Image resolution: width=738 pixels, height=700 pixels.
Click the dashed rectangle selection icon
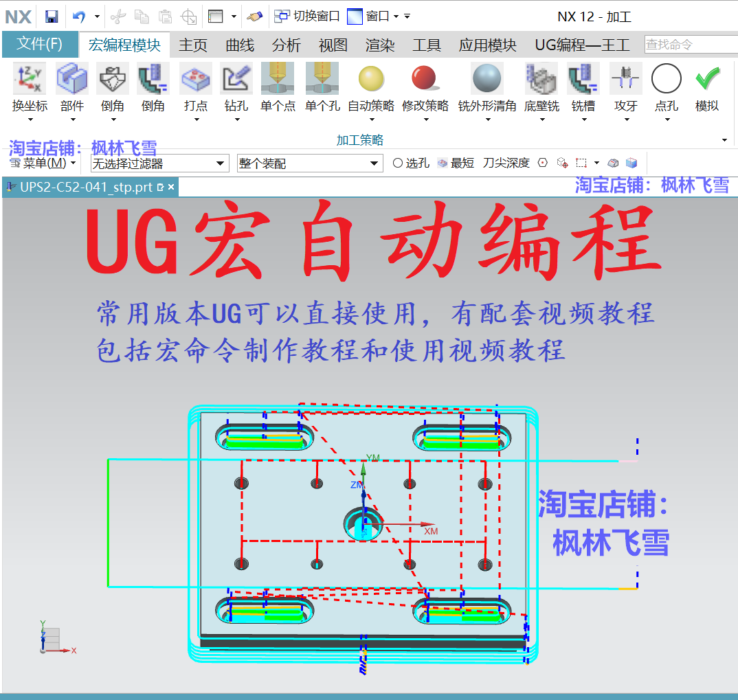(581, 163)
